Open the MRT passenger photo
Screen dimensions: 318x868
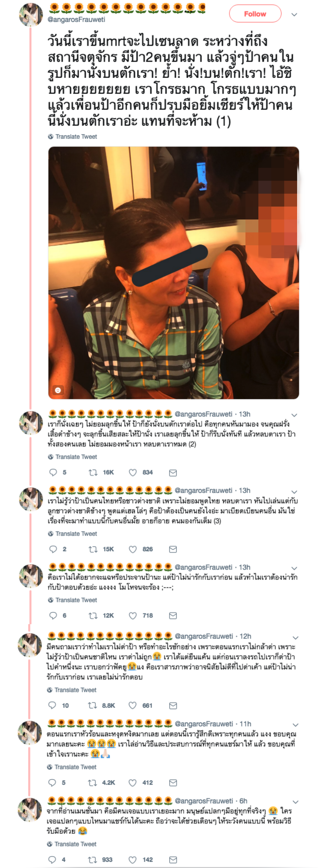point(173,273)
